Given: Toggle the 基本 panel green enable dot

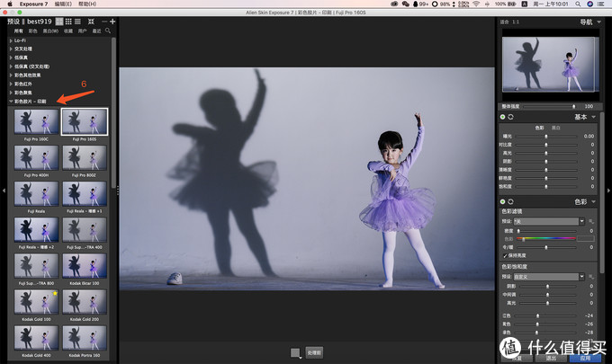Looking at the screenshot, I should pyautogui.click(x=503, y=117).
